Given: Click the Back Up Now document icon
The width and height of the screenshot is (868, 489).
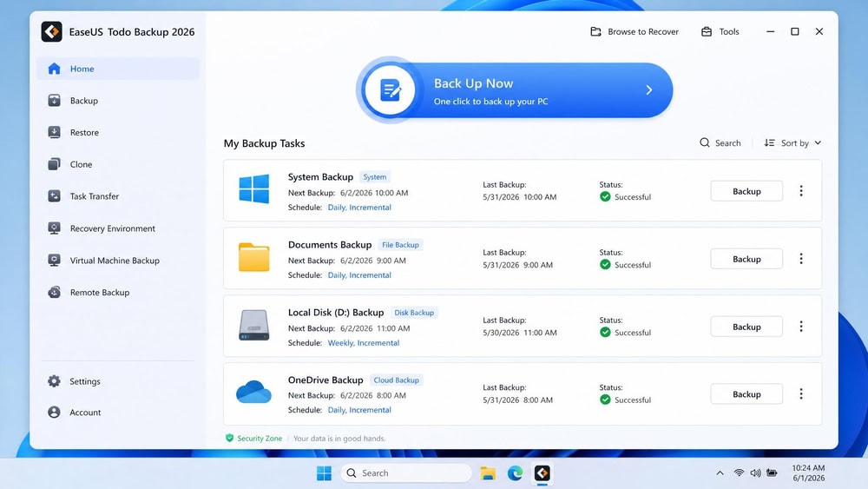Looking at the screenshot, I should [x=391, y=90].
